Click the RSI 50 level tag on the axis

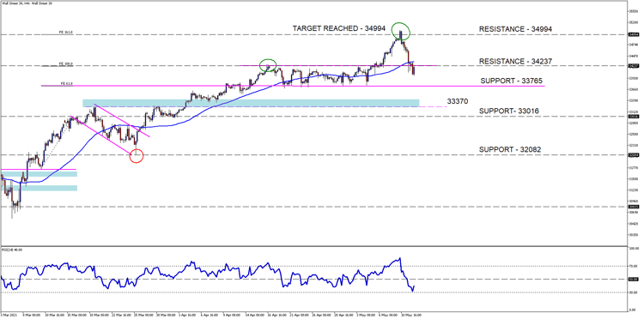(x=634, y=280)
